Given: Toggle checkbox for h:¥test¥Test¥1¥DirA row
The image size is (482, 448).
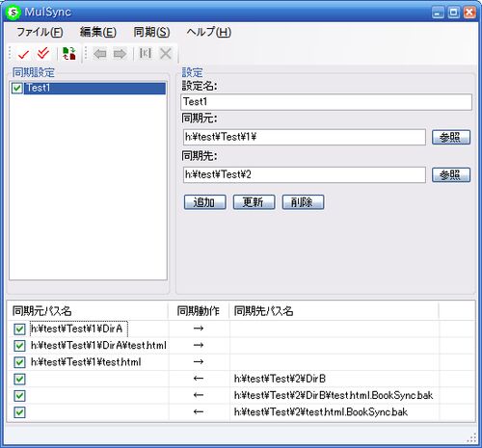Looking at the screenshot, I should [19, 329].
